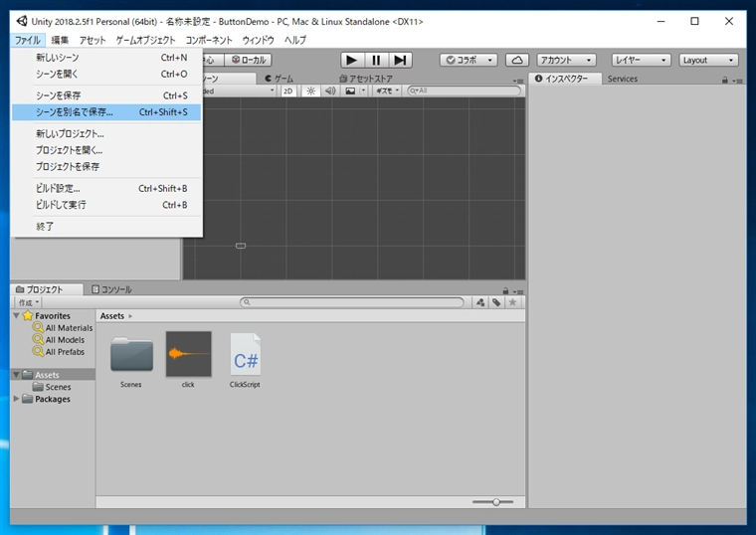Viewport: 756px width, 535px height.
Task: Open the Assets menu in menu bar
Action: point(93,40)
